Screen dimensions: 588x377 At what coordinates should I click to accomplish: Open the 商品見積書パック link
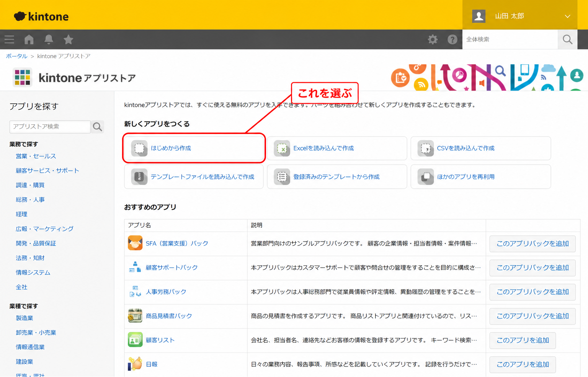[169, 316]
